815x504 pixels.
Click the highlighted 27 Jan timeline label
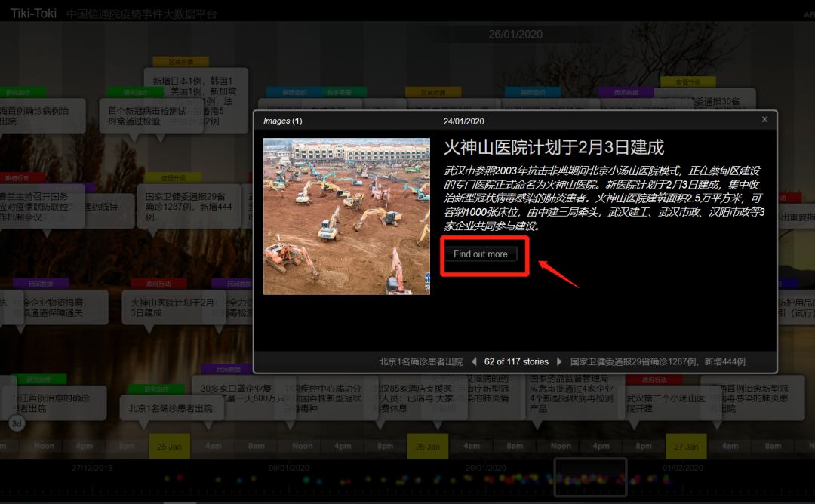687,446
